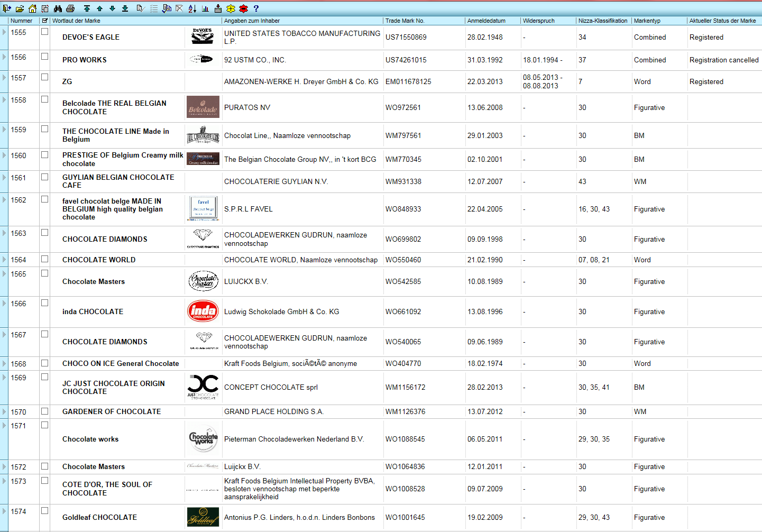Click the red minus star icon
This screenshot has height=532, width=762.
tap(243, 8)
